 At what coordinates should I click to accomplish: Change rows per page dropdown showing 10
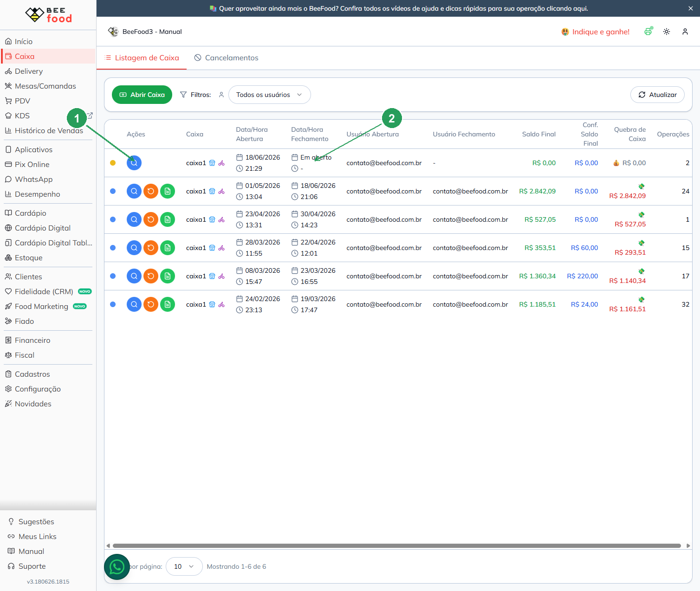pyautogui.click(x=184, y=566)
